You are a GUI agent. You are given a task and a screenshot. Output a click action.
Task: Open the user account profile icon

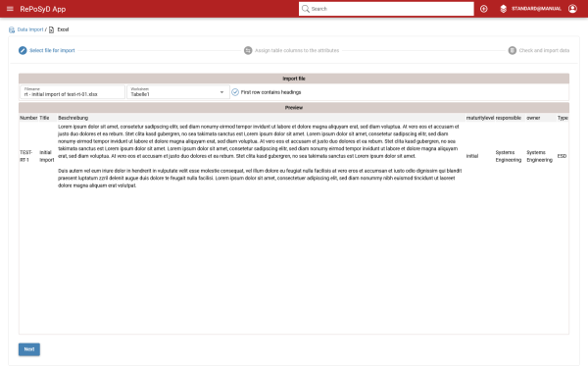pyautogui.click(x=572, y=9)
